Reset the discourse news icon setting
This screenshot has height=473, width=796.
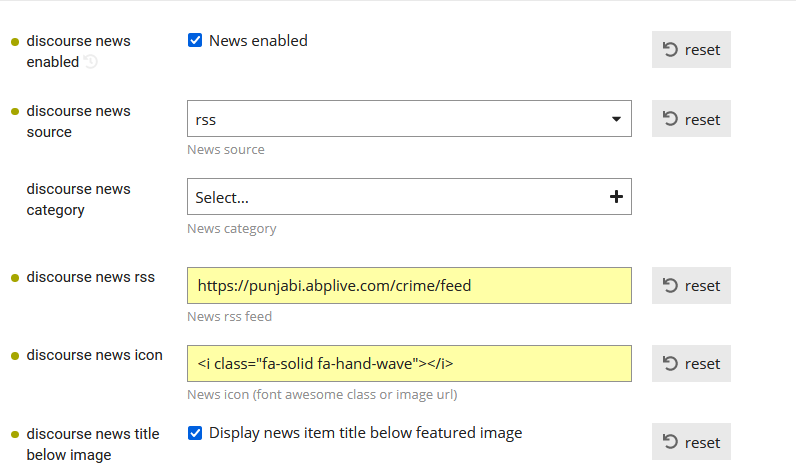[x=691, y=363]
